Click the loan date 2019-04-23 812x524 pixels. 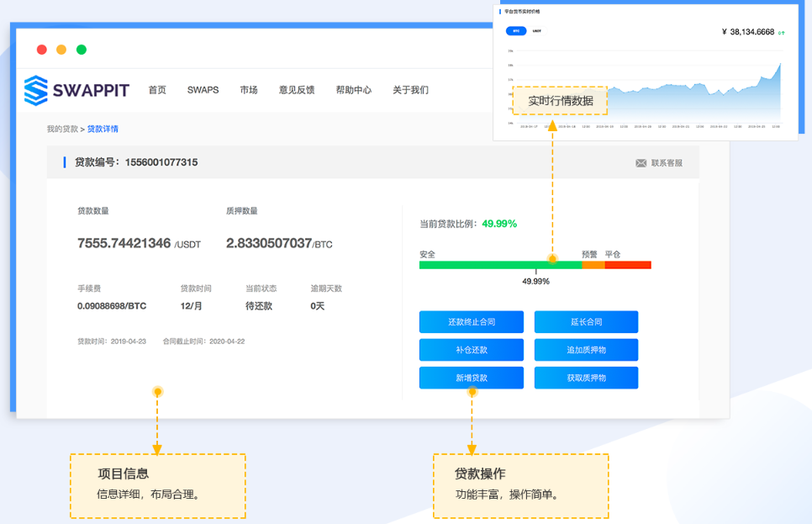(129, 341)
